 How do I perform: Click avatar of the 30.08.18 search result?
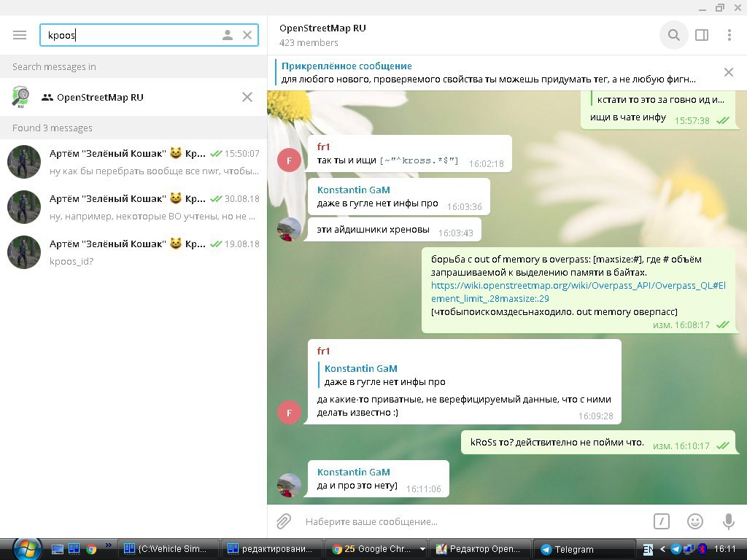coord(24,207)
